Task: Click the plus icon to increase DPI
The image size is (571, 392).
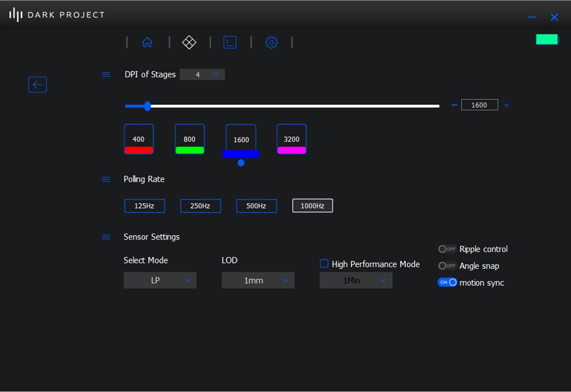Action: click(x=507, y=105)
